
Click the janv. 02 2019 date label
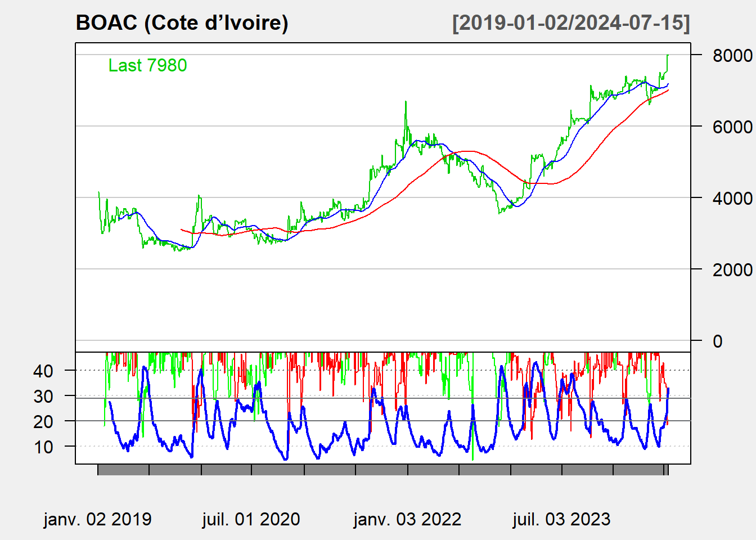point(97,519)
